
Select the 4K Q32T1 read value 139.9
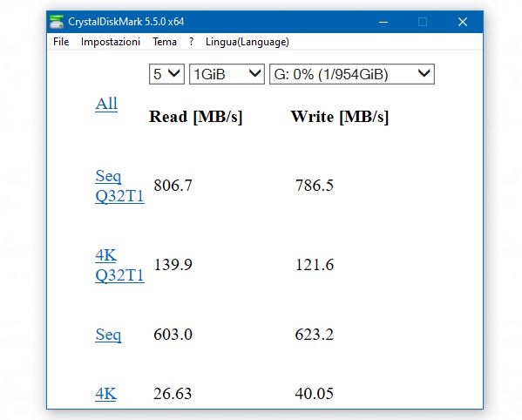coord(173,265)
